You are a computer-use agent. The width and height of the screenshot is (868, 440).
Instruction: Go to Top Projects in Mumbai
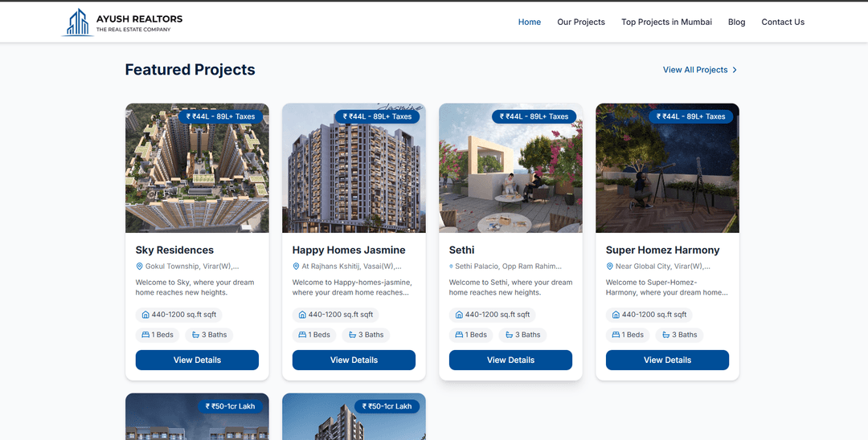(666, 22)
